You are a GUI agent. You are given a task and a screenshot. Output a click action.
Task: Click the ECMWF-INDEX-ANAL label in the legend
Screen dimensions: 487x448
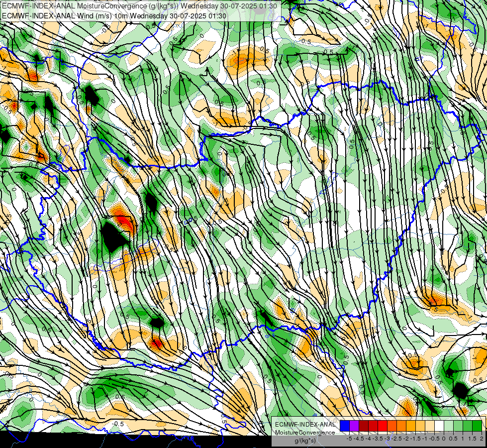click(x=305, y=425)
